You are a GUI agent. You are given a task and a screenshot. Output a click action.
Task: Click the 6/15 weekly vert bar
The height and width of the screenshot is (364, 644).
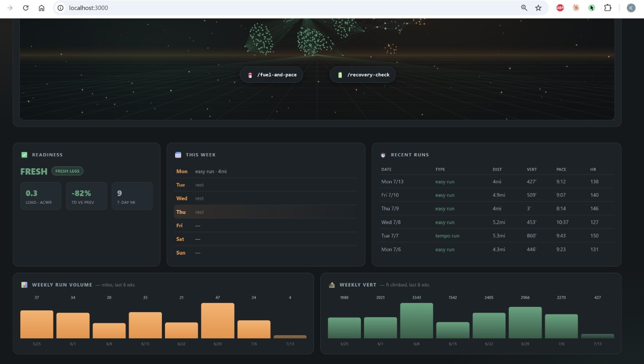pyautogui.click(x=453, y=330)
